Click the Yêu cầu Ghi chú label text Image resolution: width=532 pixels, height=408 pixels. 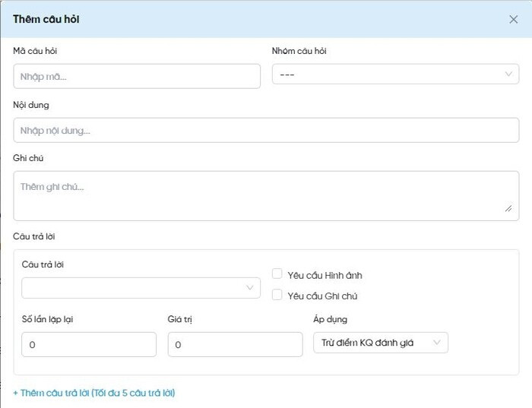[322, 296]
